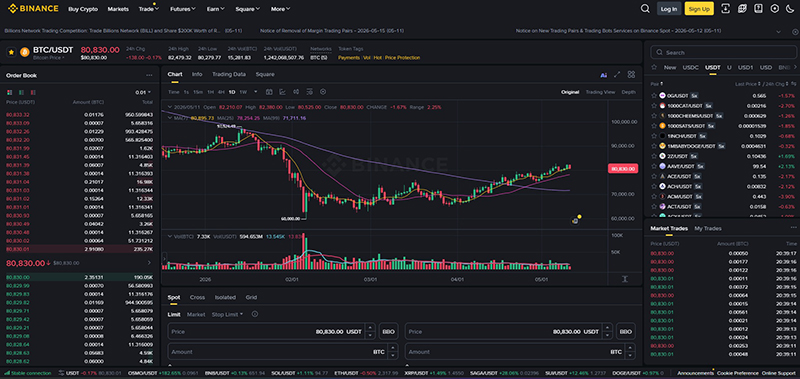Open the Earn menu dropdown
Screen dimensions: 800x379
coord(215,9)
